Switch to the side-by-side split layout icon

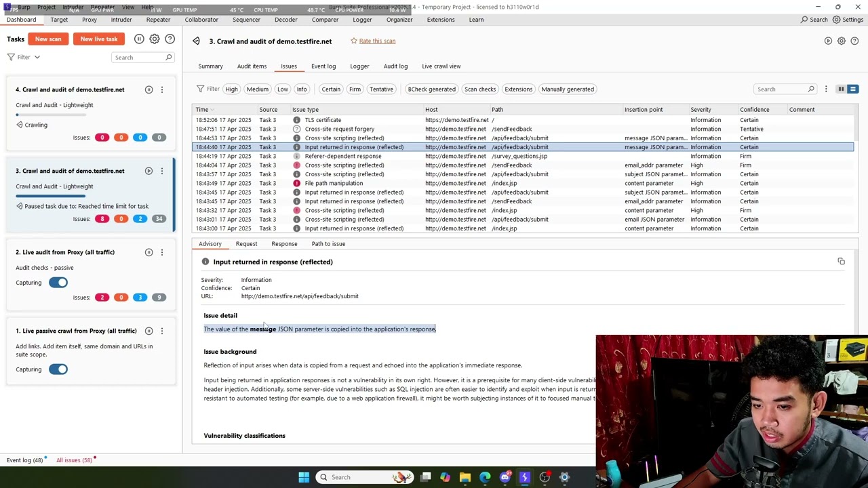pyautogui.click(x=841, y=89)
